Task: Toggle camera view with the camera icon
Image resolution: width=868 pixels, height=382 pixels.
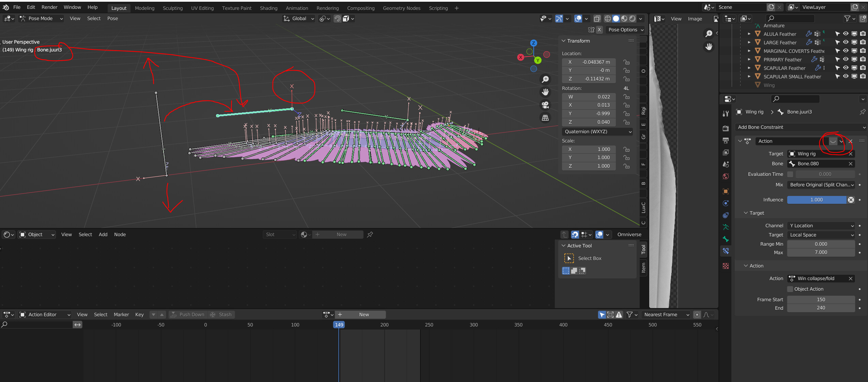Action: [545, 105]
